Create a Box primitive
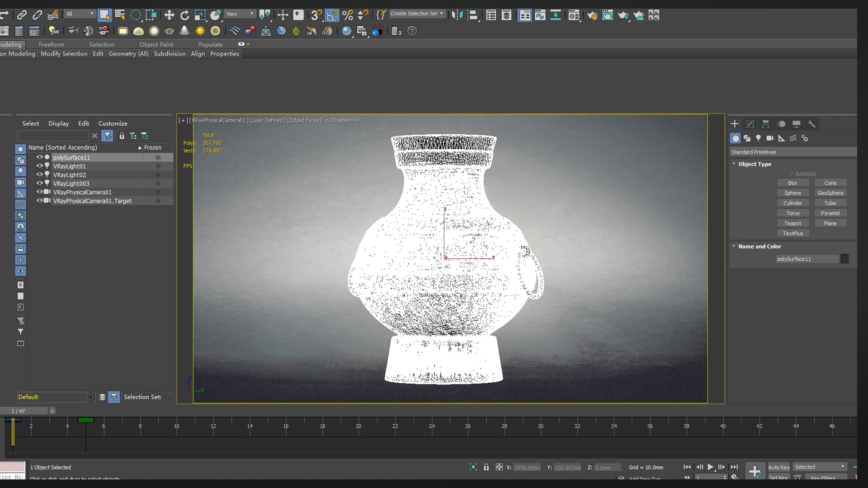Screen dimensions: 868x488 click(793, 183)
